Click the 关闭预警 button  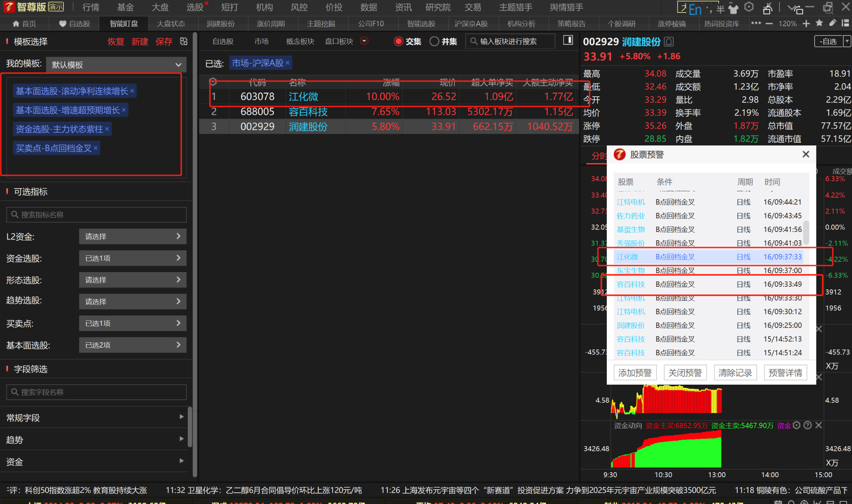(685, 373)
